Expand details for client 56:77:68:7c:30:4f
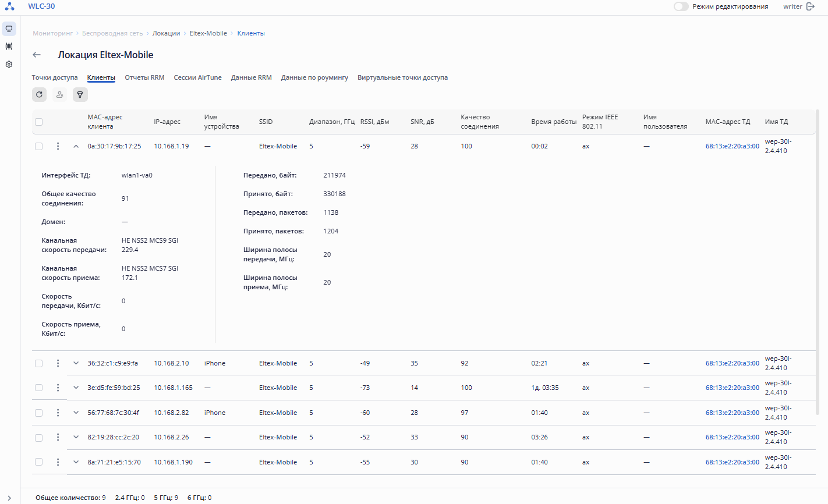828x504 pixels. [x=76, y=413]
